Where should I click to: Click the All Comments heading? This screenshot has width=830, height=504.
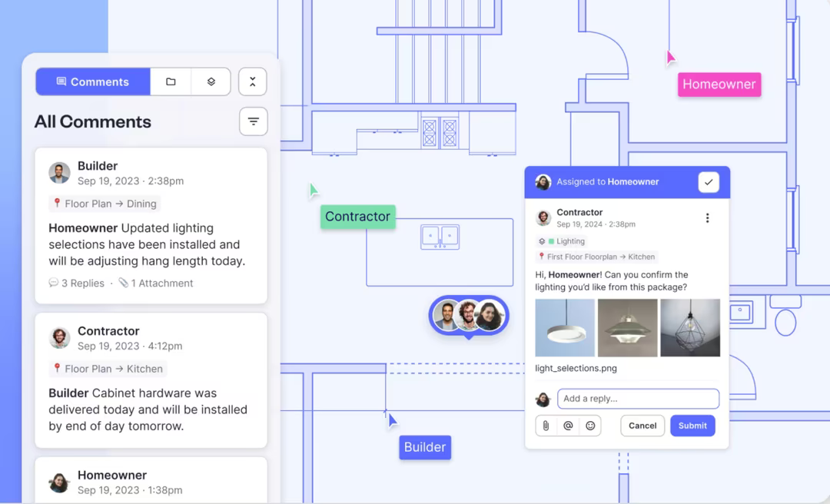point(93,121)
